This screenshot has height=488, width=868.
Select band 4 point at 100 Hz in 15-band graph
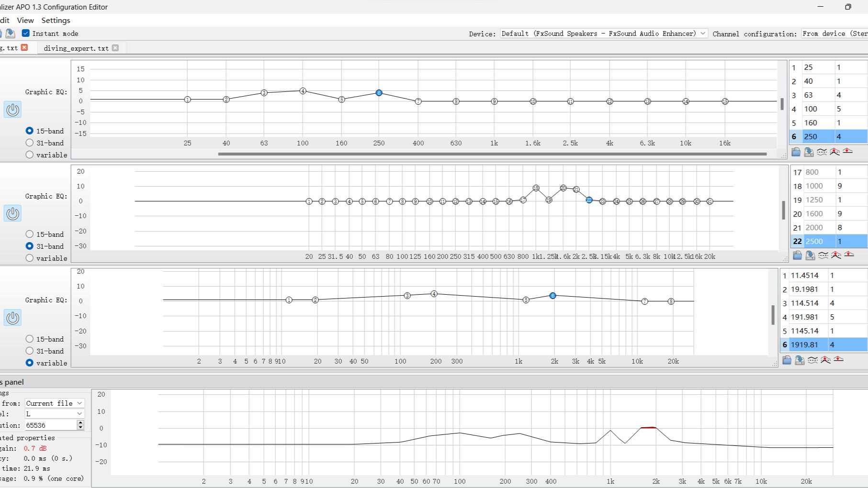point(303,91)
